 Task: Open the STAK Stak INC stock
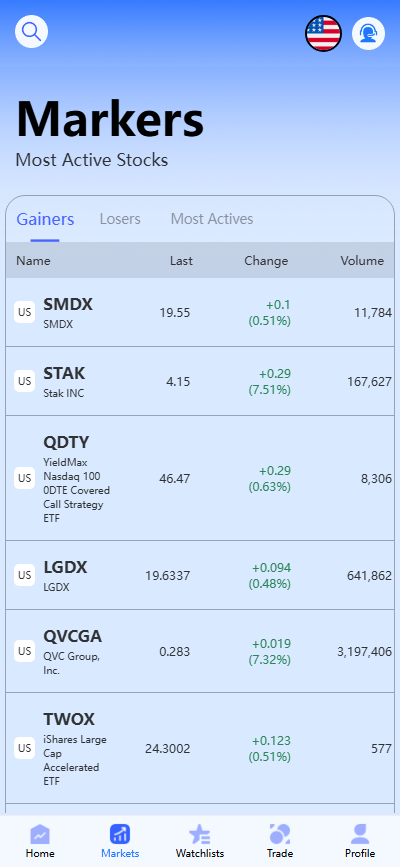point(200,382)
